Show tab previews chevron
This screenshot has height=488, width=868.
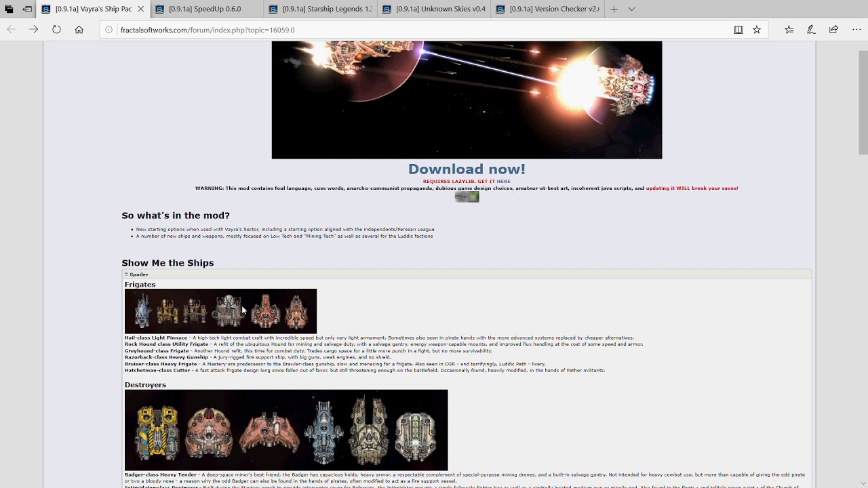tap(631, 9)
